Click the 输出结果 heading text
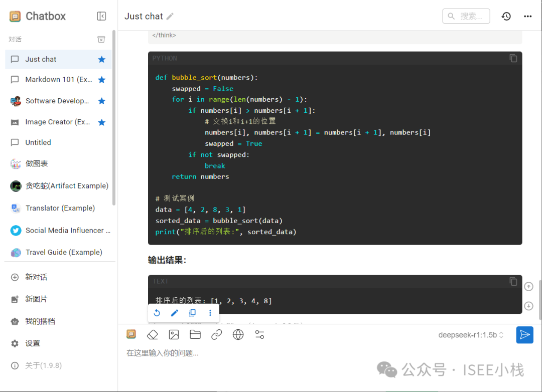This screenshot has height=392, width=542. pyautogui.click(x=167, y=260)
